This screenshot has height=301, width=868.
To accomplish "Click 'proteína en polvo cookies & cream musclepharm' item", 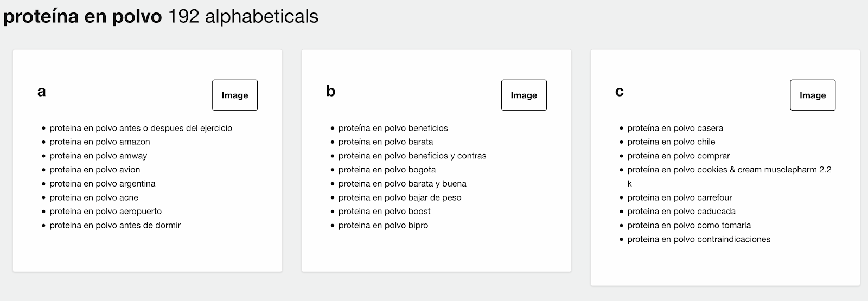I will (729, 170).
